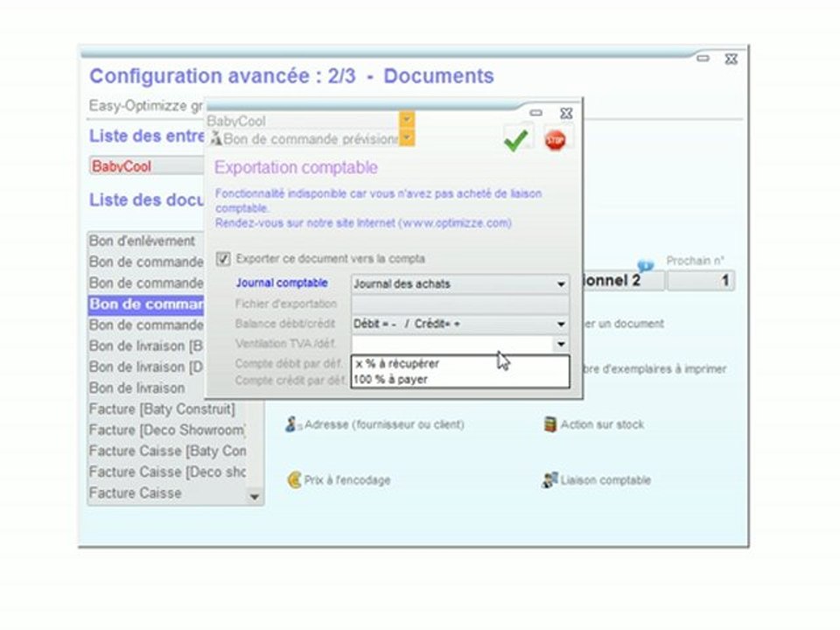Screen dimensions: 840x630
Task: Open Adresse (fournisseur ou client) settings
Action: 374,425
